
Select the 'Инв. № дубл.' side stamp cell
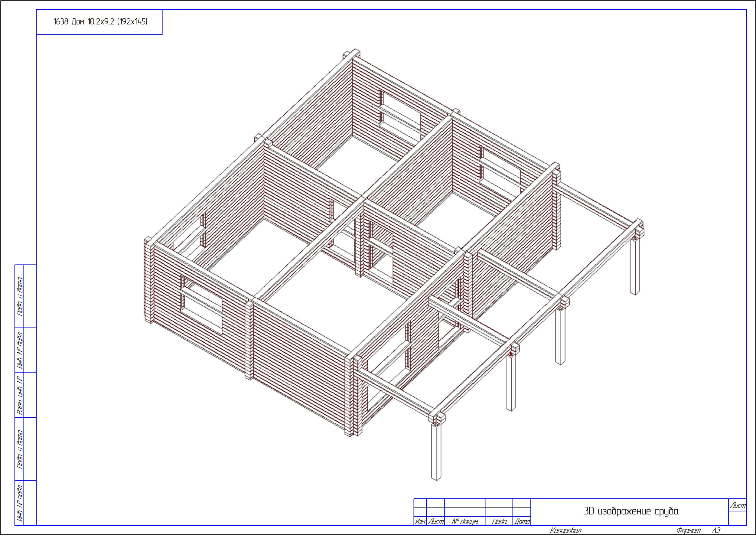[x=20, y=350]
